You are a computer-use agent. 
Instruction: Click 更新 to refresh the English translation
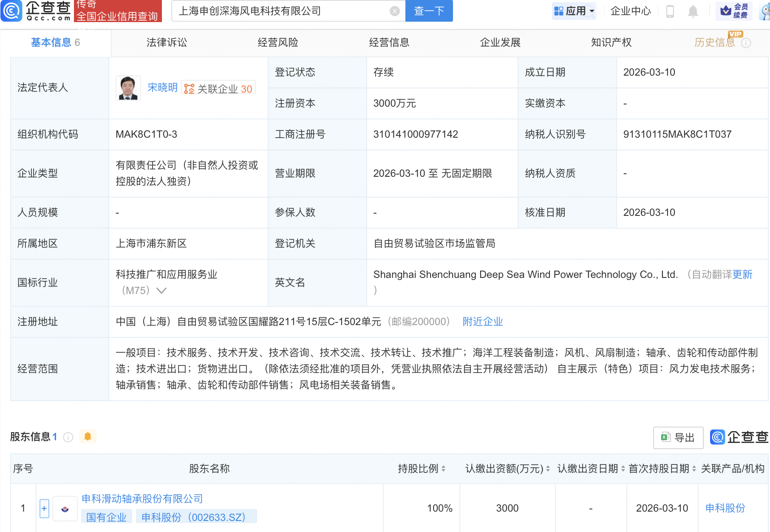pyautogui.click(x=742, y=274)
